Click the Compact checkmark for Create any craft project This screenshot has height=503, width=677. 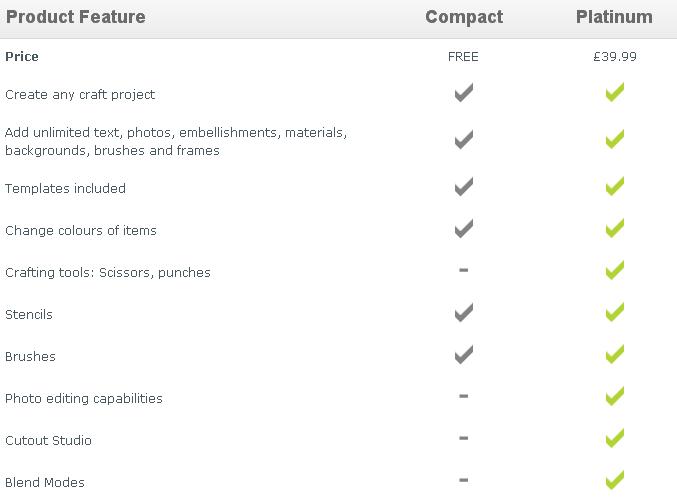(463, 93)
